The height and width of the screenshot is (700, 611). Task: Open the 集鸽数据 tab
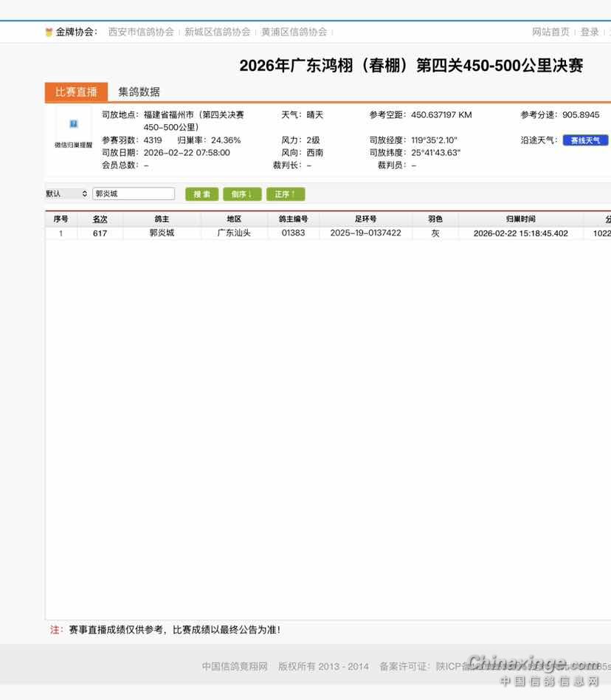[x=139, y=92]
